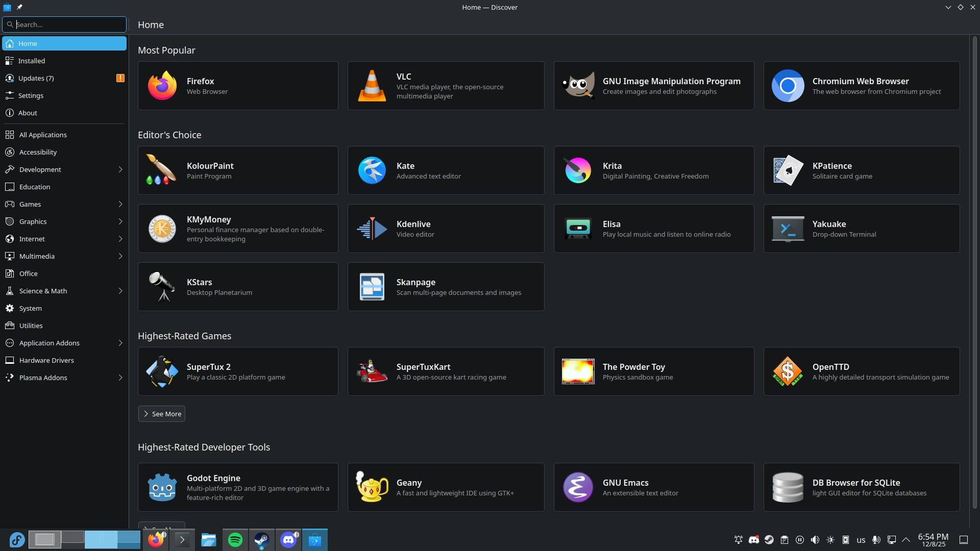Screen dimensions: 980x551
Task: Open the All Applications category
Action: [x=43, y=135]
